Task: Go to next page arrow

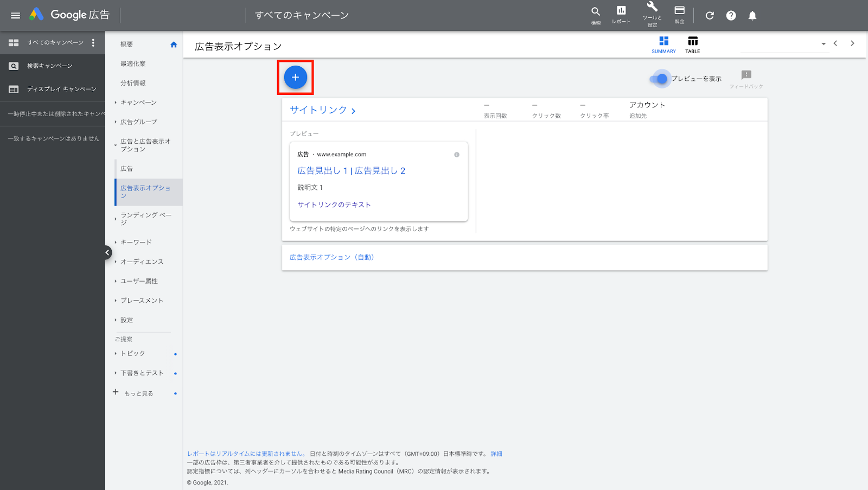Action: [853, 43]
